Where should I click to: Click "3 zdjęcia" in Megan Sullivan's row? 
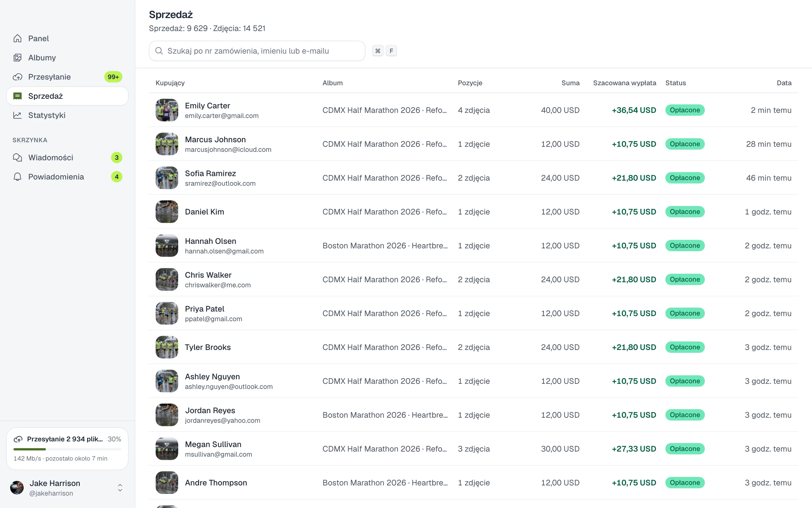coord(474,449)
